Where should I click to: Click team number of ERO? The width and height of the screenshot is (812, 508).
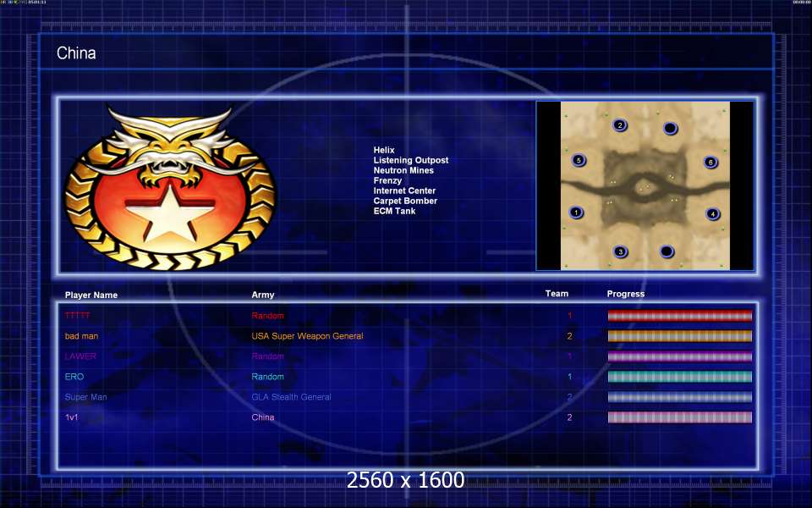(x=569, y=377)
